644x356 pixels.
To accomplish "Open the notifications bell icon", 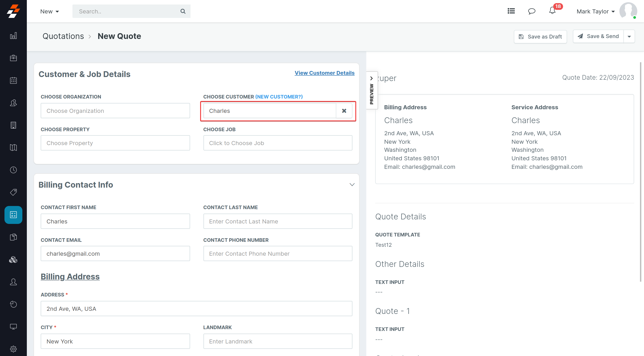I will 552,11.
